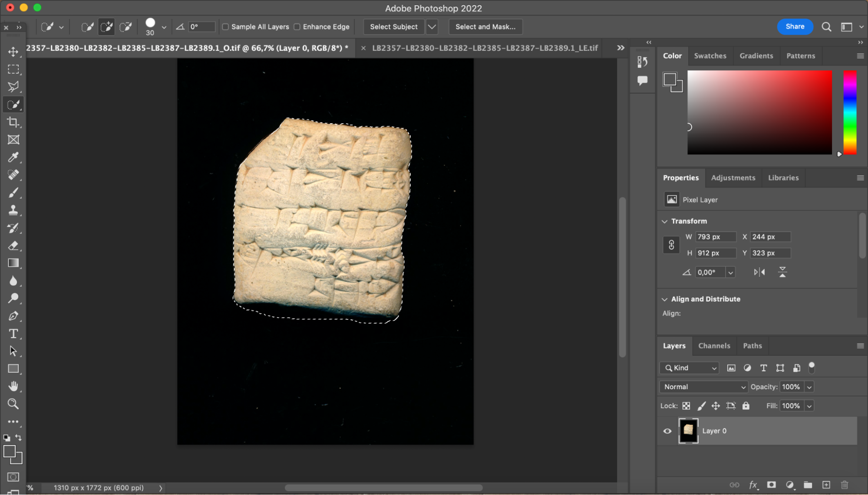Viewport: 868px width, 495px height.
Task: Select the Dodge tool
Action: (13, 298)
